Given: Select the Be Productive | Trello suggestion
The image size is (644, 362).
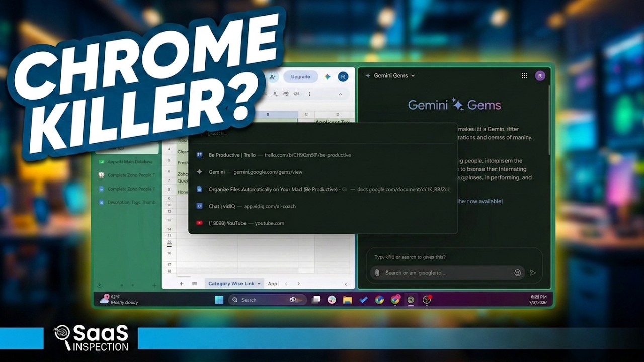Looking at the screenshot, I should [323, 155].
